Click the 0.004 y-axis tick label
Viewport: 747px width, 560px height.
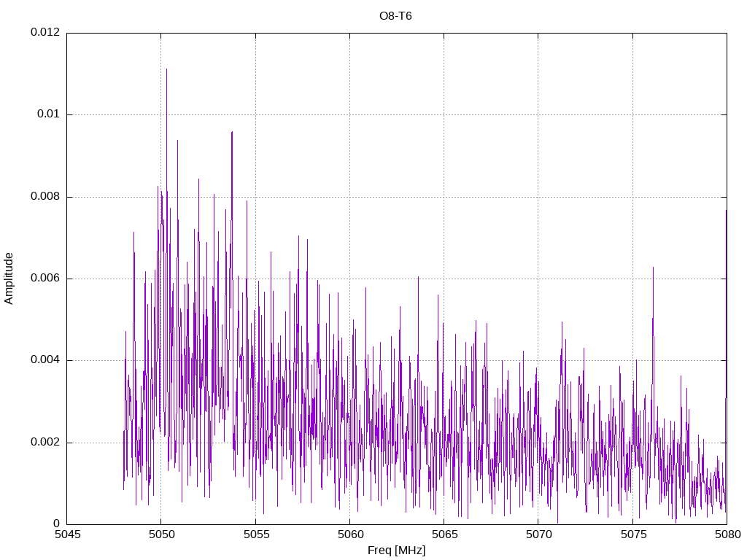point(45,360)
